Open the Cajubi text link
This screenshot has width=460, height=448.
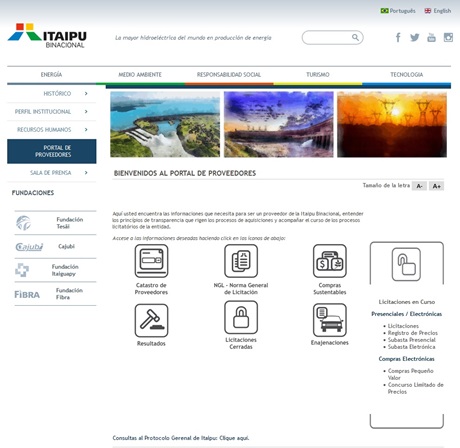point(66,247)
